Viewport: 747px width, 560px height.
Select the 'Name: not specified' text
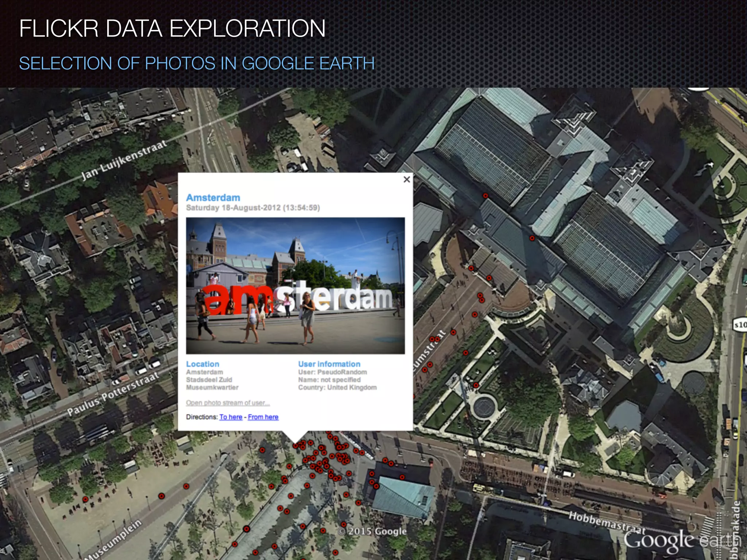click(x=329, y=380)
